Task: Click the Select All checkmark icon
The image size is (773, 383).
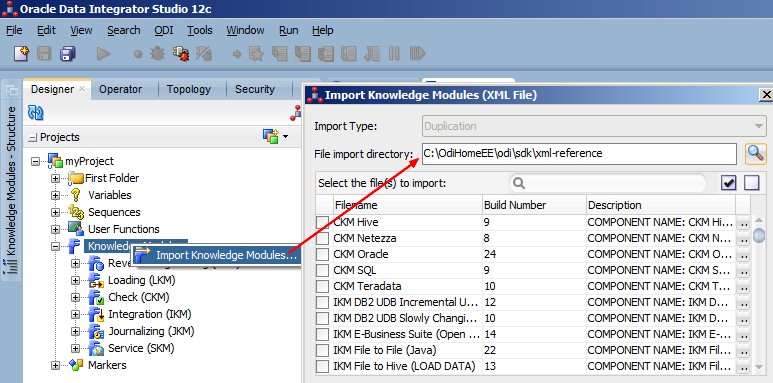Action: pyautogui.click(x=729, y=183)
